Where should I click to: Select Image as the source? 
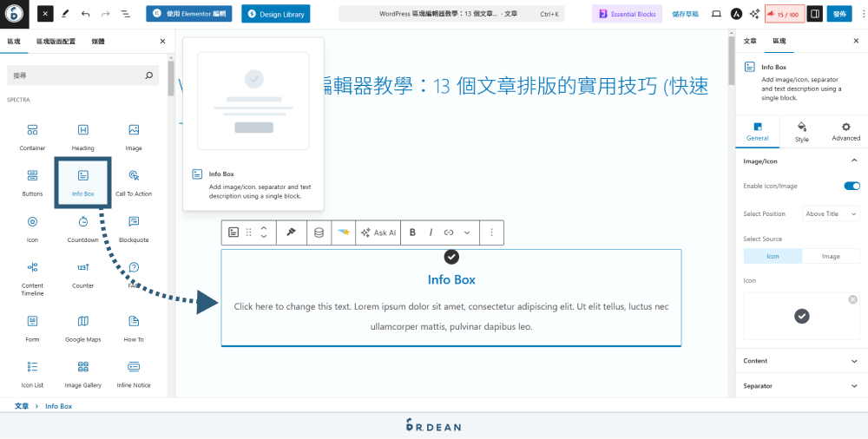pyautogui.click(x=831, y=256)
